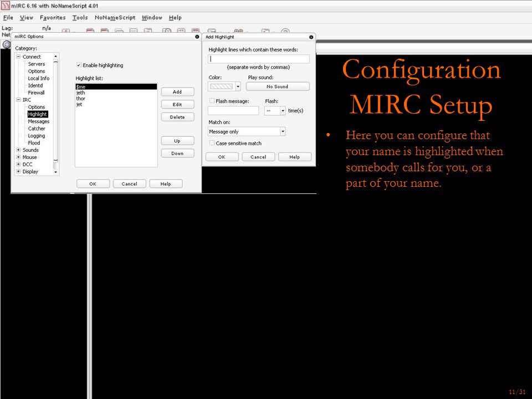Image resolution: width=532 pixels, height=399 pixels.
Task: Open the Favorites menu
Action: point(53,18)
